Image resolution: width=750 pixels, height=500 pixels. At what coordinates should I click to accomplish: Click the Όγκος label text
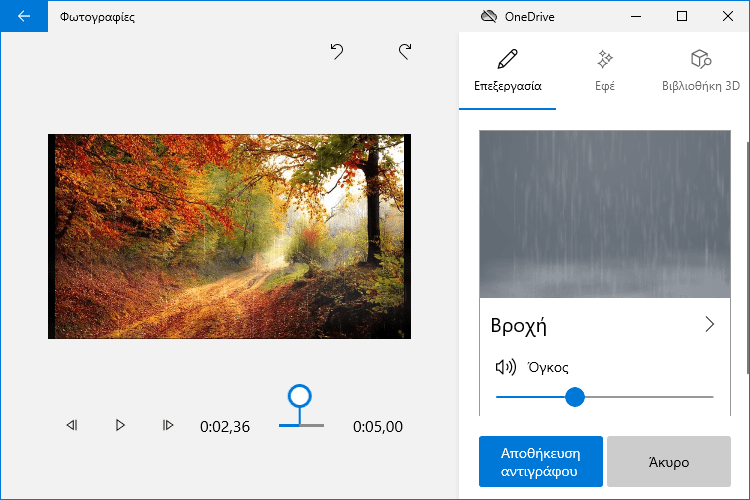548,367
